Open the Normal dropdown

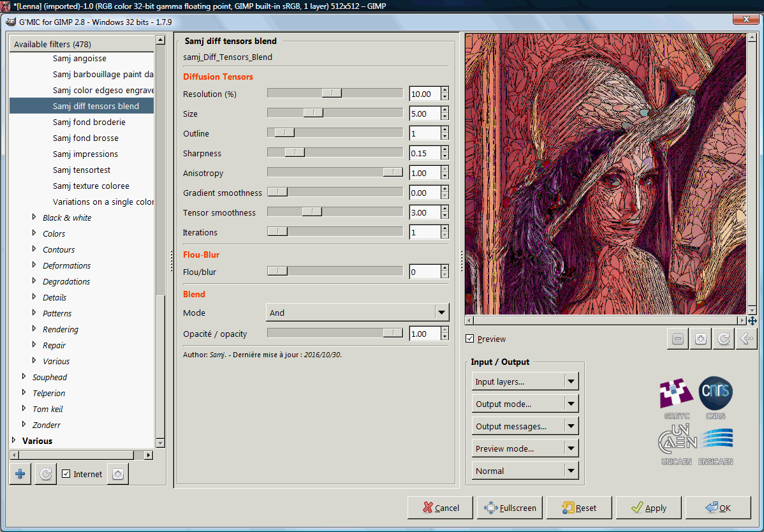click(525, 471)
